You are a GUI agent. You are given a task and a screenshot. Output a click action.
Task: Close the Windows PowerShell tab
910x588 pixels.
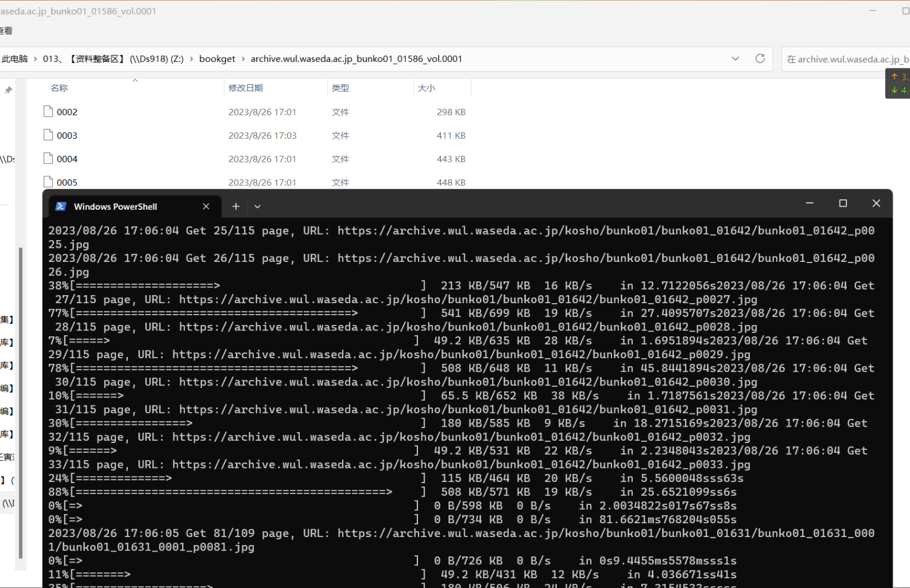coord(206,207)
